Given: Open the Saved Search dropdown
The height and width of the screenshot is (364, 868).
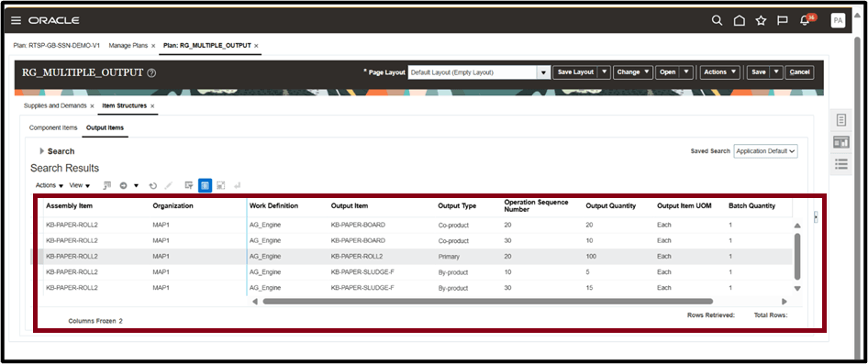Looking at the screenshot, I should (x=765, y=151).
